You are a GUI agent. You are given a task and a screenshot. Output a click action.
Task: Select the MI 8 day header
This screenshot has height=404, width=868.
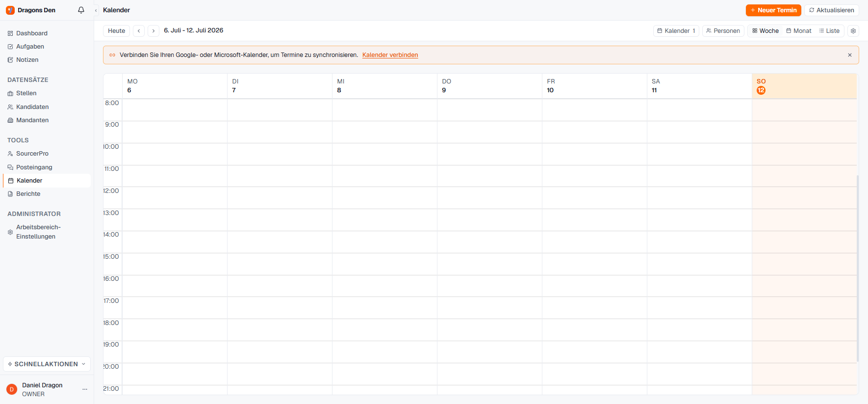tap(384, 86)
